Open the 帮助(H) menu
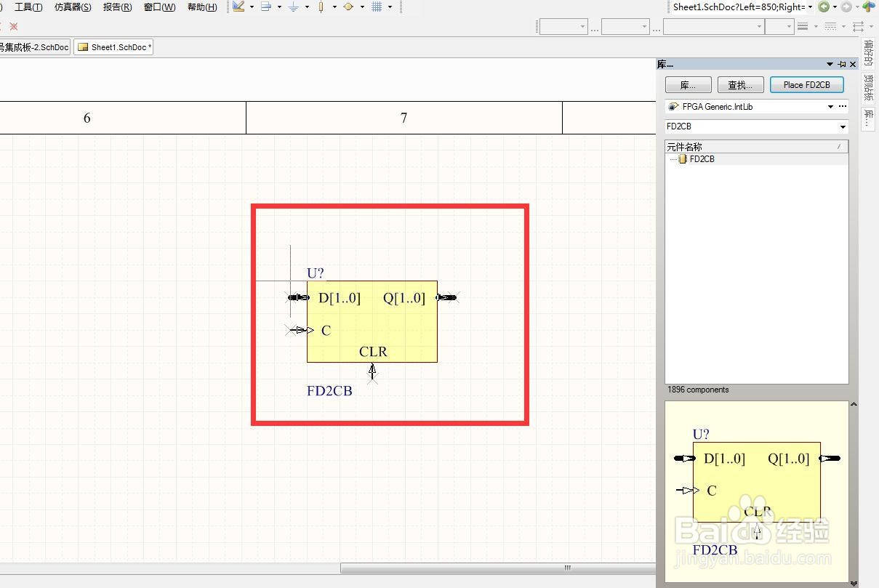 point(202,7)
